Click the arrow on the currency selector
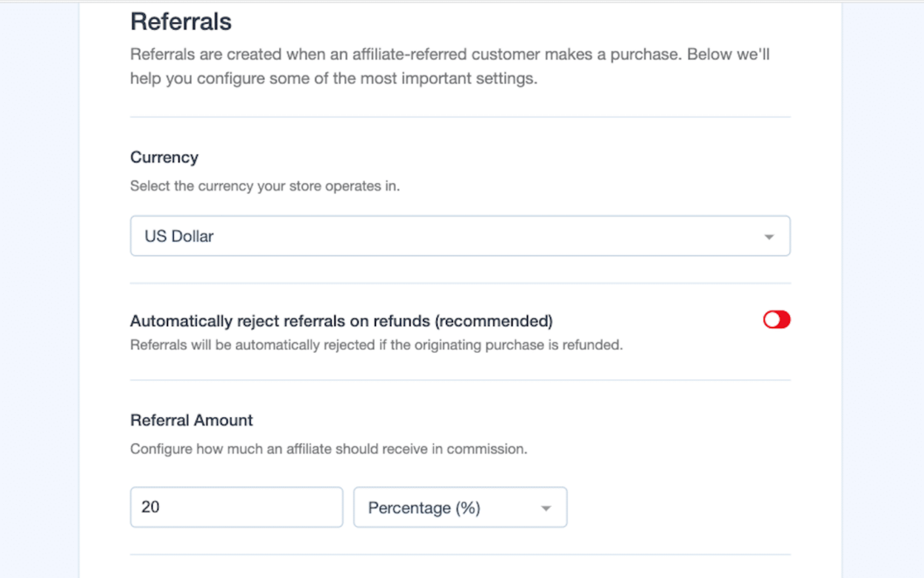Image resolution: width=924 pixels, height=578 pixels. pyautogui.click(x=768, y=237)
